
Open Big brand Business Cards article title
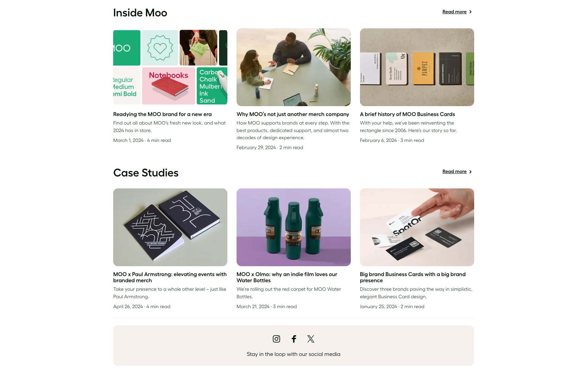pos(413,277)
